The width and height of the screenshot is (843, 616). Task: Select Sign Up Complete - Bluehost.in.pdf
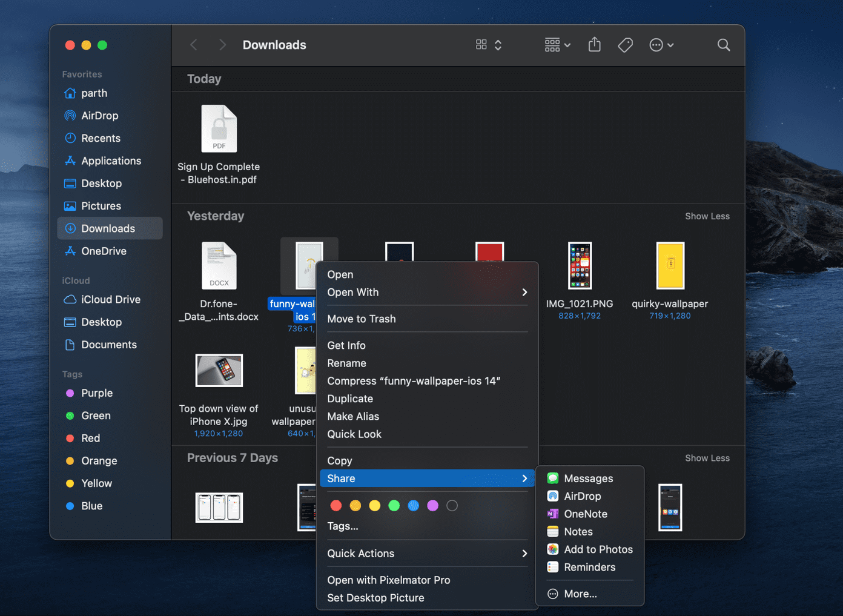pyautogui.click(x=219, y=144)
